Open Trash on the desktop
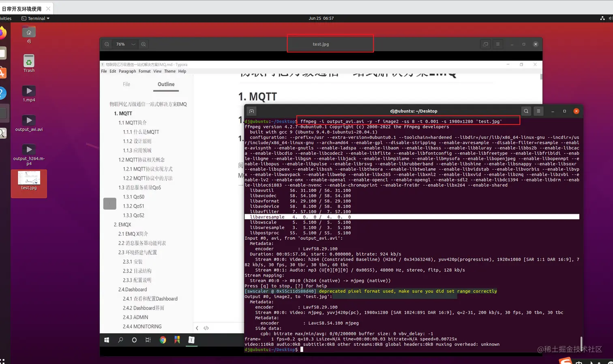 click(29, 64)
